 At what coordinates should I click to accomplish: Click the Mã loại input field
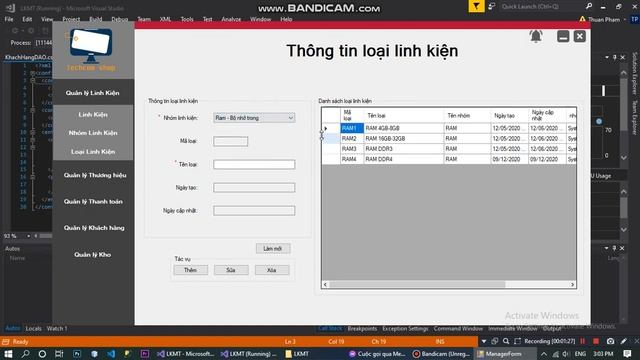(x=230, y=141)
